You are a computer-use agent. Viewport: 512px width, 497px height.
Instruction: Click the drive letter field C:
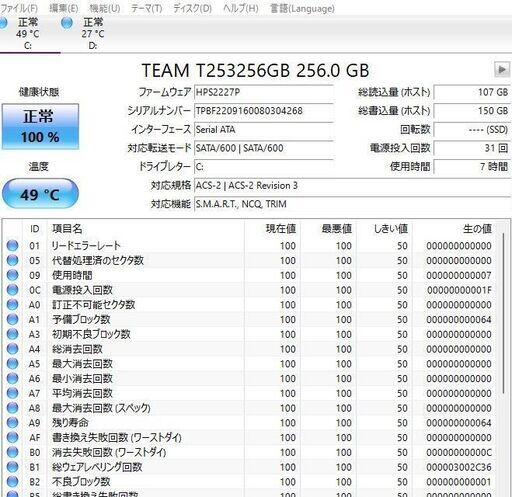click(264, 167)
